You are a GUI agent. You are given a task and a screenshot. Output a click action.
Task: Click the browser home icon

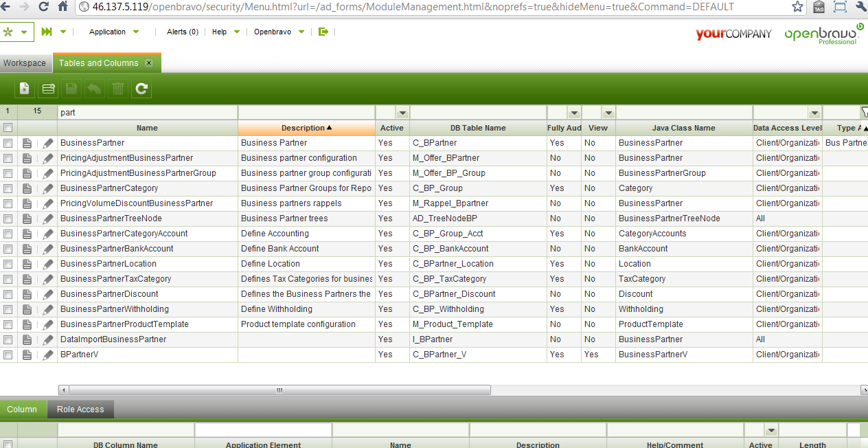pyautogui.click(x=62, y=7)
